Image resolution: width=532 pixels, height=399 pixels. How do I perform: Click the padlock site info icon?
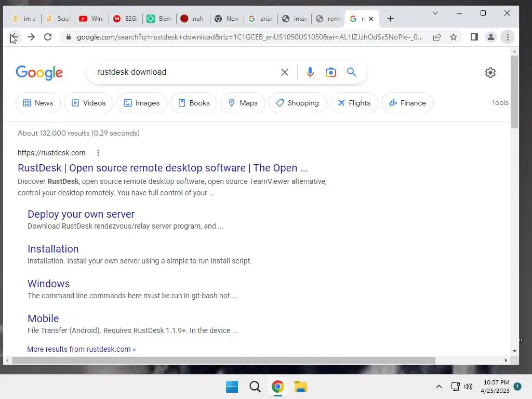click(x=69, y=37)
